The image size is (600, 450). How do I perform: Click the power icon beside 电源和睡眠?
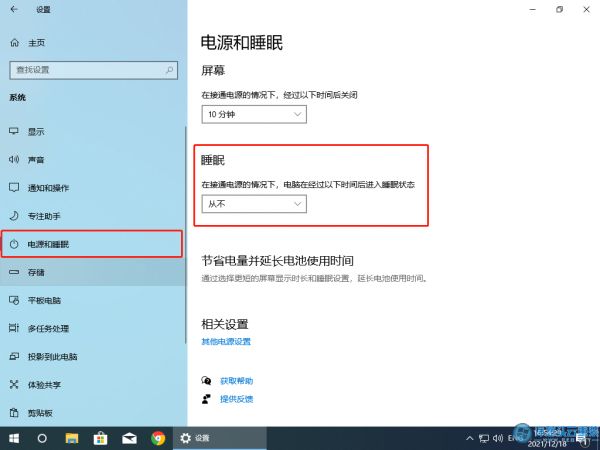click(14, 244)
